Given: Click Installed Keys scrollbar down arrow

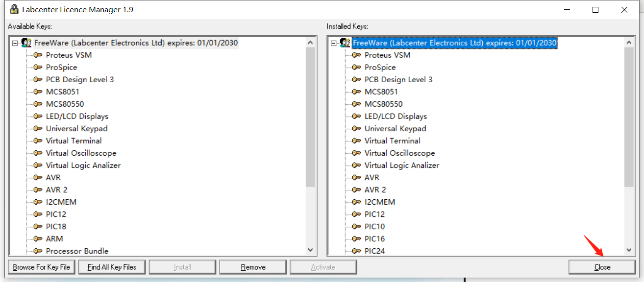Looking at the screenshot, I should click(x=629, y=250).
